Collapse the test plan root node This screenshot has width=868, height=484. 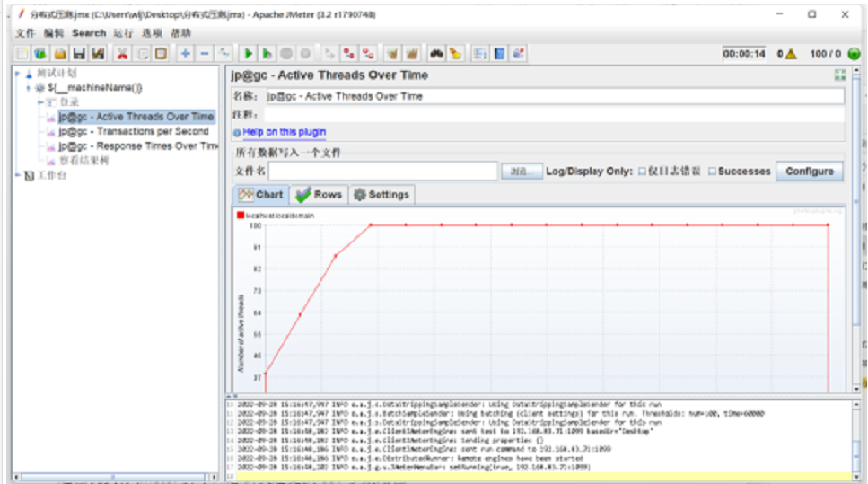pyautogui.click(x=17, y=74)
